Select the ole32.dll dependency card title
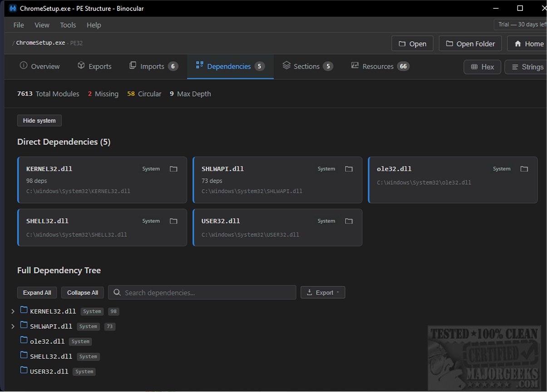The width and height of the screenshot is (547, 392). tap(394, 169)
